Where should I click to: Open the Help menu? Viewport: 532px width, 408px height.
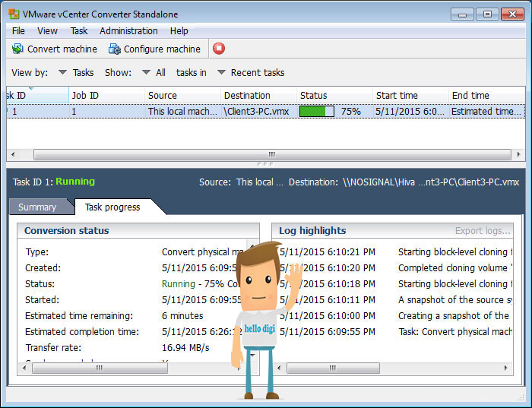click(179, 31)
